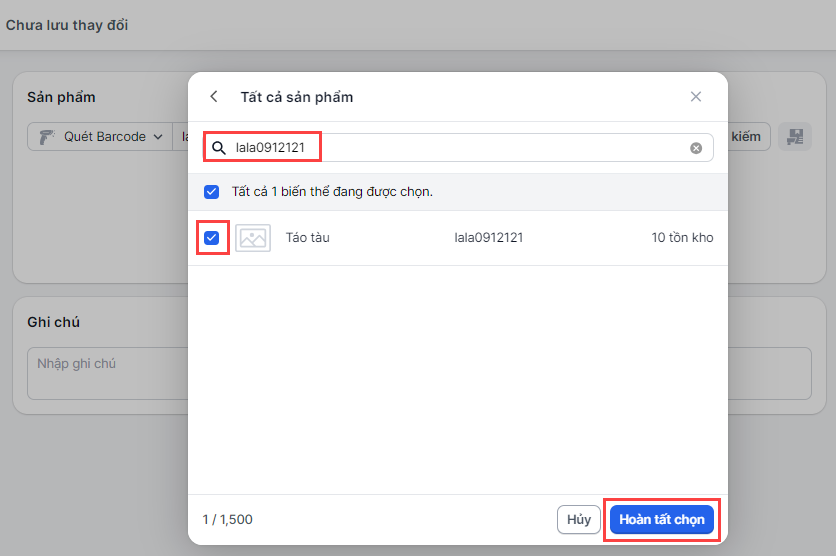Open the Quét Barcode dropdown
This screenshot has width=836, height=556.
100,136
